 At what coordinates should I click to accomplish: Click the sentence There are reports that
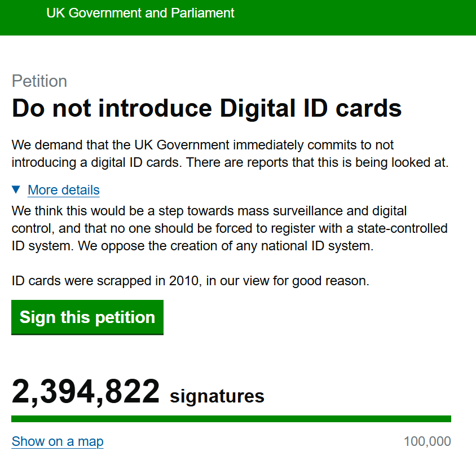[318, 163]
